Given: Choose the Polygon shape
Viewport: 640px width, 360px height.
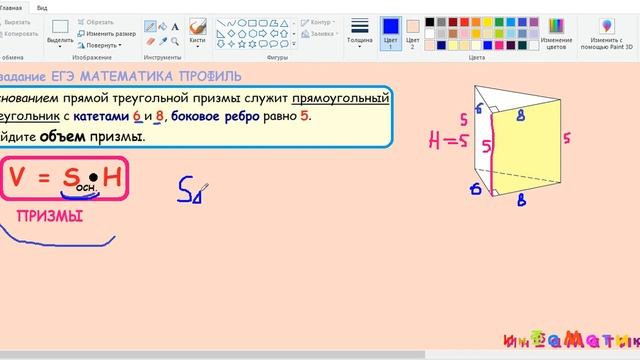Looking at the screenshot, I should pyautogui.click(x=274, y=23).
